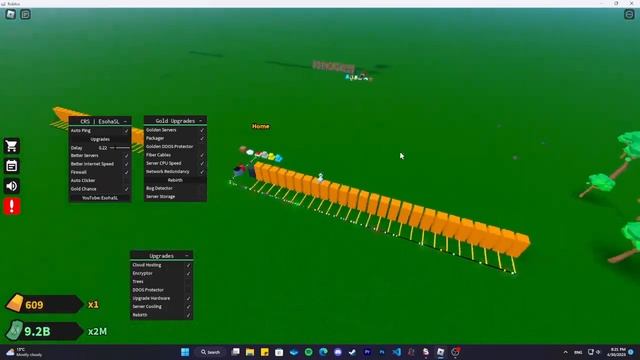Click the x2M cash multiplier
Screen dimensions: 640x360
[98, 331]
